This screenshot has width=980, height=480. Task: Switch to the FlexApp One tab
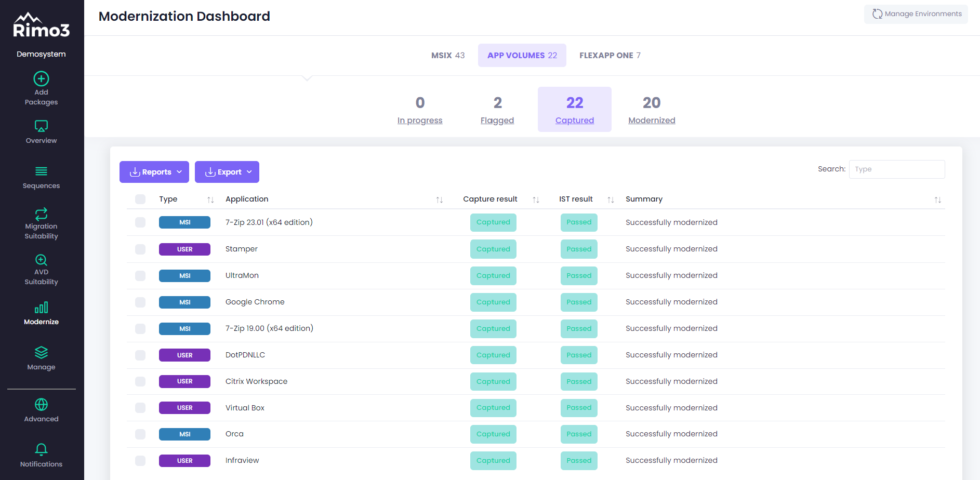(x=610, y=56)
